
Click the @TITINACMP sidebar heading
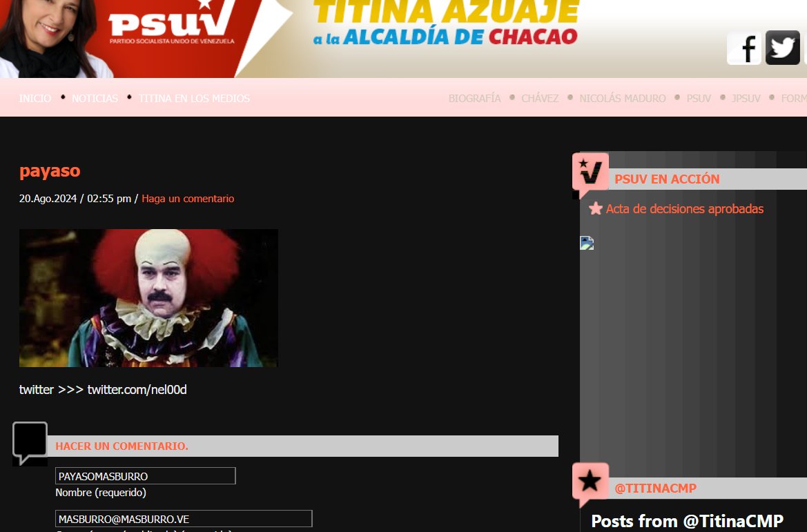click(655, 489)
